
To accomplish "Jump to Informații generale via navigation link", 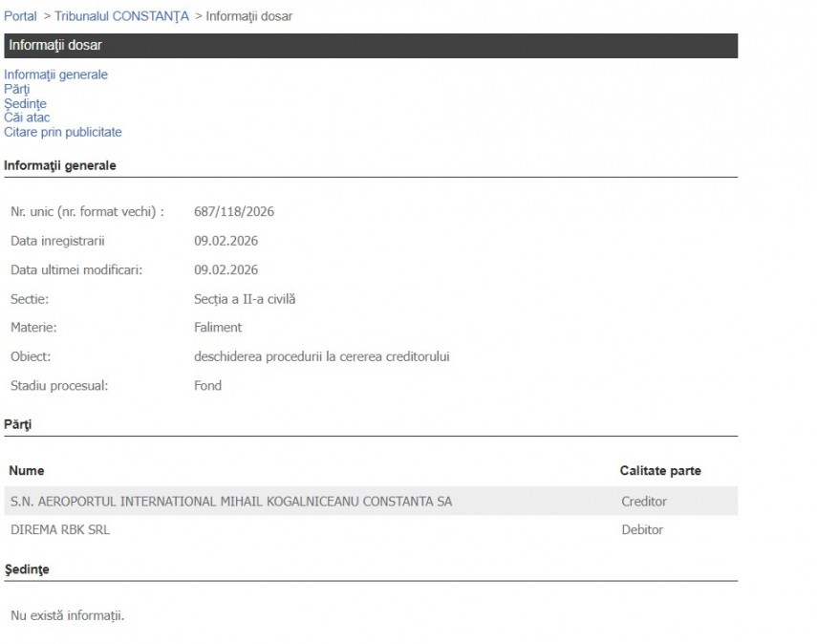I will (x=55, y=75).
